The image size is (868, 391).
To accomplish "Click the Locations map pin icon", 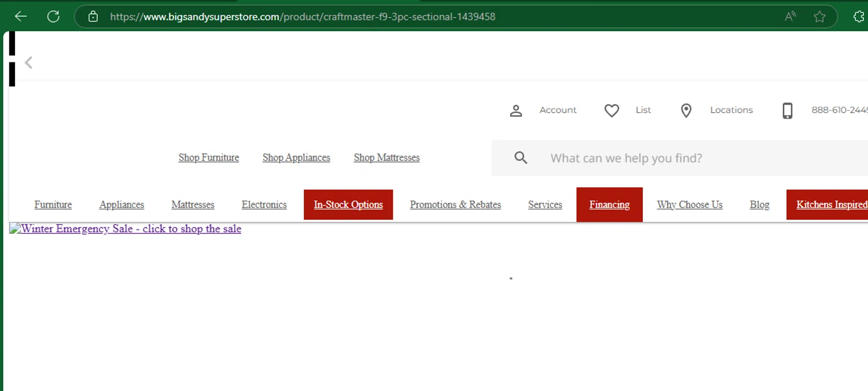I will (686, 110).
